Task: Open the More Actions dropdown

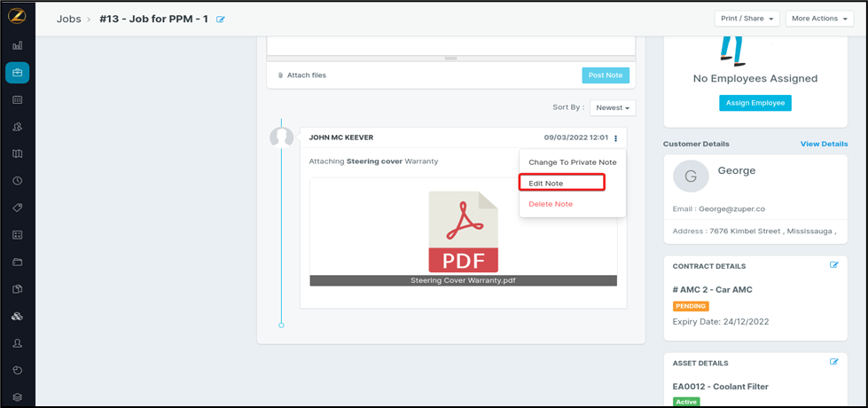Action: coord(819,19)
